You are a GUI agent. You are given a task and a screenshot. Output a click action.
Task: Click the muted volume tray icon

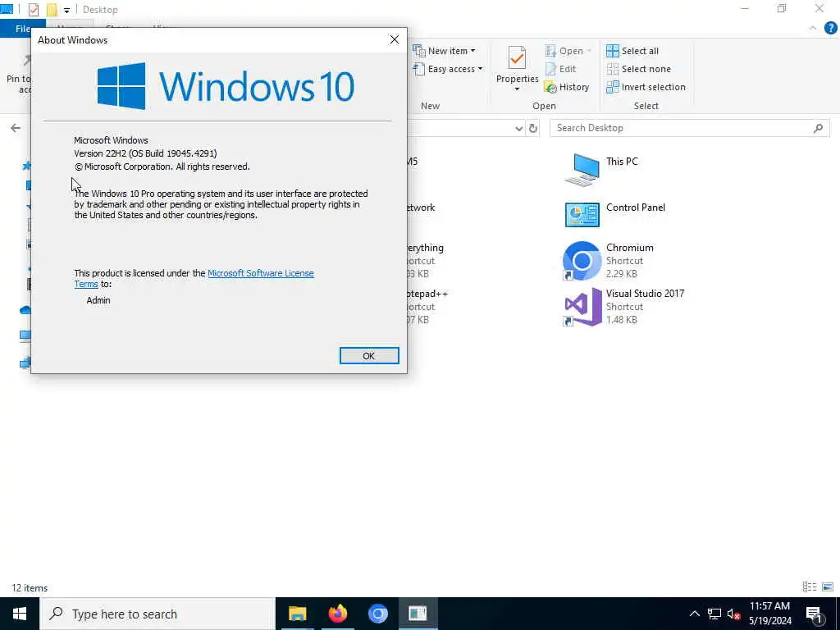pos(733,614)
